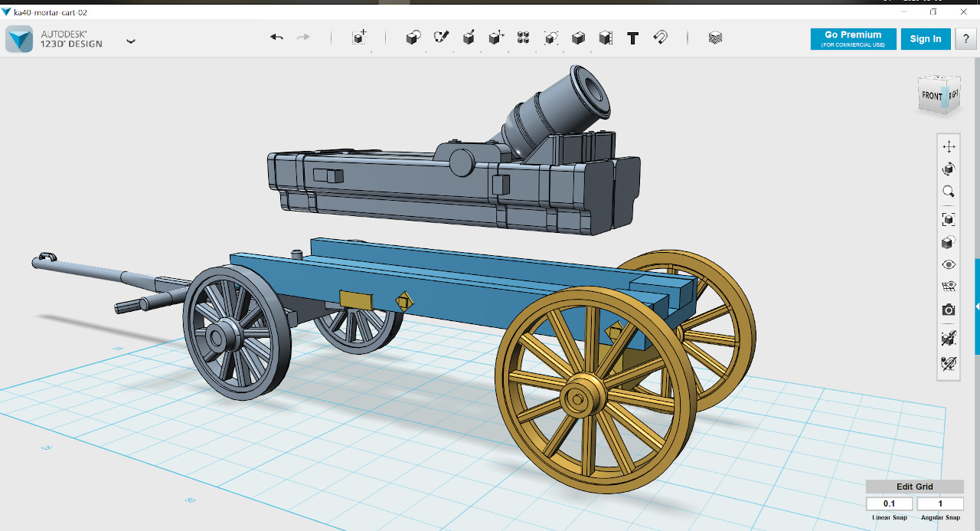Viewport: 980px width, 531px height.
Task: Open the Pattern tool in toolbar
Action: click(x=524, y=38)
